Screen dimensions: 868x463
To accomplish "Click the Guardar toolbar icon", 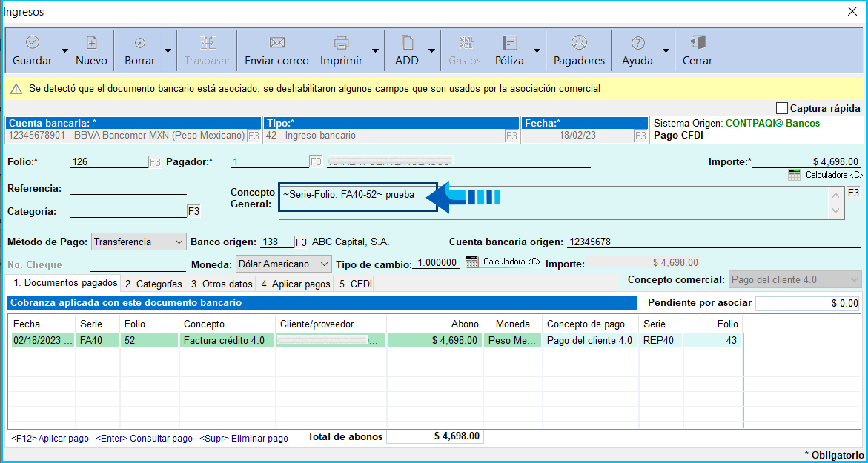I will (33, 43).
